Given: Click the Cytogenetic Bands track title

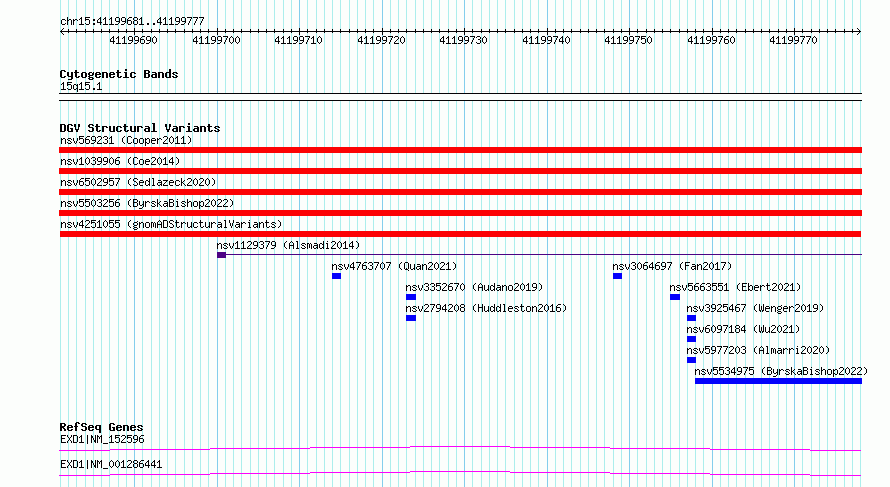Looking at the screenshot, I should click(x=119, y=74).
